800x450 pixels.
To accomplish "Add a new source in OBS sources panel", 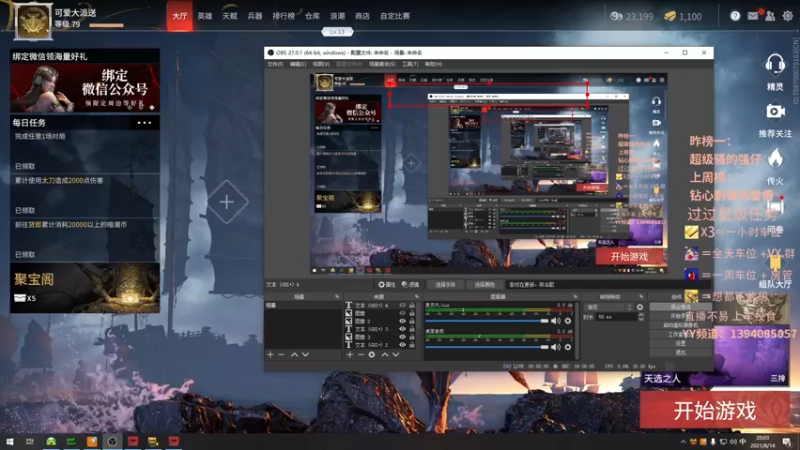I will click(349, 355).
